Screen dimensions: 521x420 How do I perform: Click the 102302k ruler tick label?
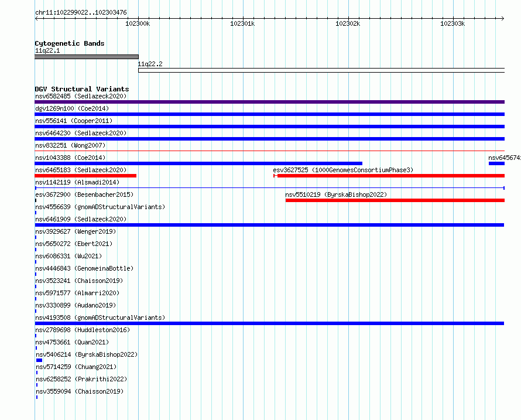pyautogui.click(x=348, y=23)
